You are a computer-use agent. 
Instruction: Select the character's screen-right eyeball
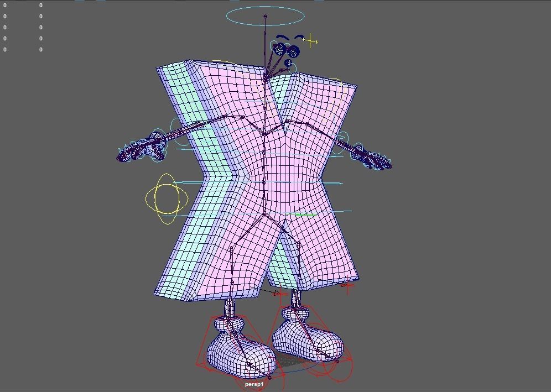click(x=294, y=51)
